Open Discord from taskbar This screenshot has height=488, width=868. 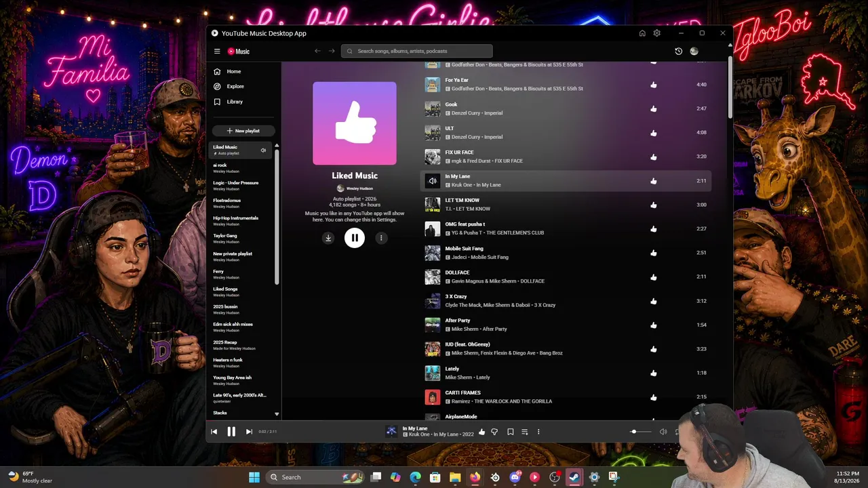pos(515,477)
